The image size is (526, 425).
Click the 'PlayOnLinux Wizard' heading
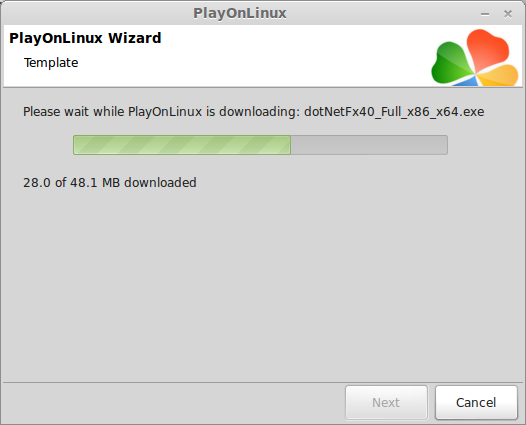pos(85,38)
